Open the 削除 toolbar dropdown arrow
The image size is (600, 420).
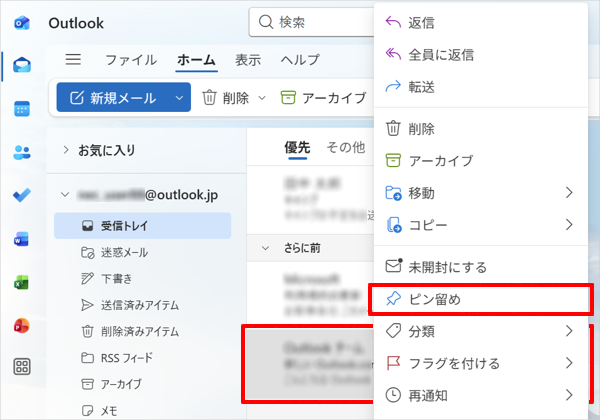coord(262,98)
